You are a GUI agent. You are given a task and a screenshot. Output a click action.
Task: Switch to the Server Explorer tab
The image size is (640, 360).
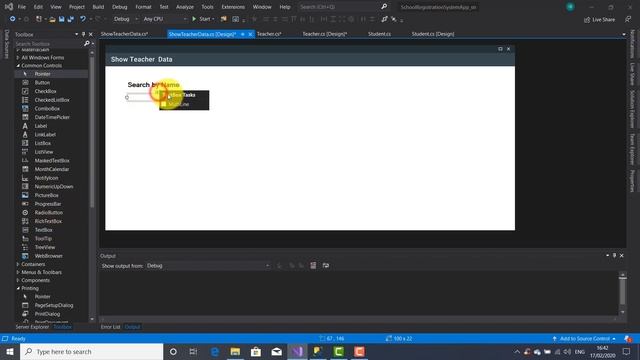[32, 327]
